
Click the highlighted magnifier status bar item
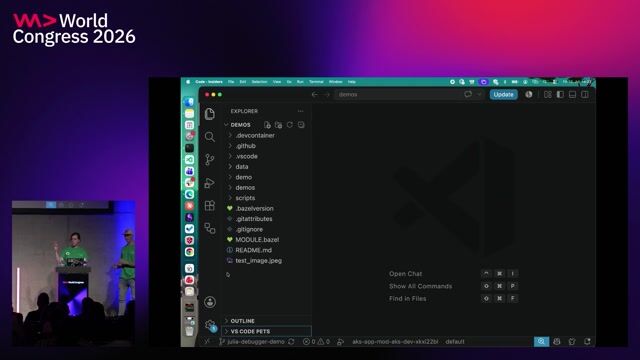pos(541,342)
